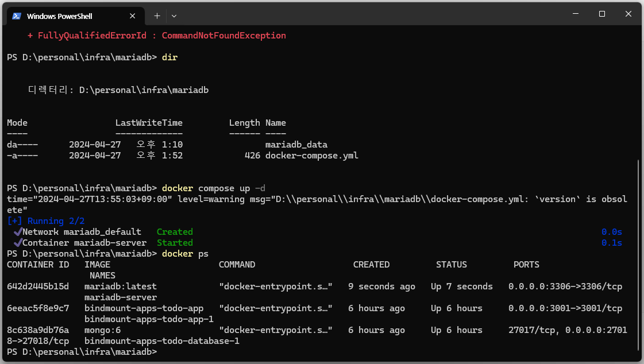This screenshot has height=364, width=644.
Task: Open a new terminal tab
Action: pos(157,16)
